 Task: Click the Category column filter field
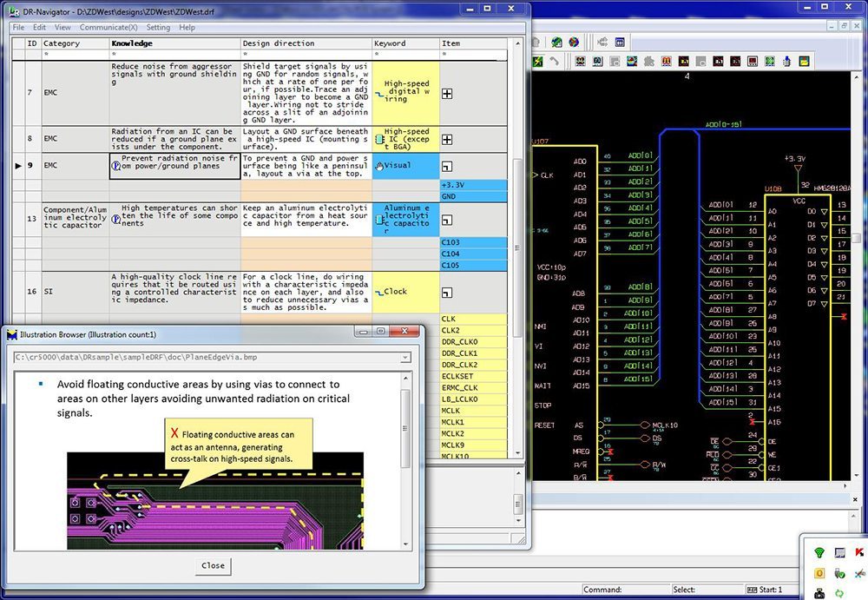[x=75, y=54]
